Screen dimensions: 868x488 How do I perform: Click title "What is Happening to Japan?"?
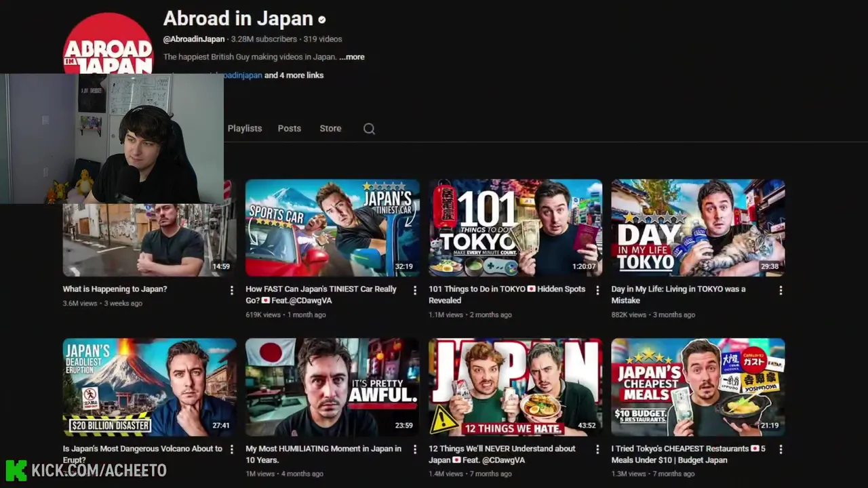[115, 289]
